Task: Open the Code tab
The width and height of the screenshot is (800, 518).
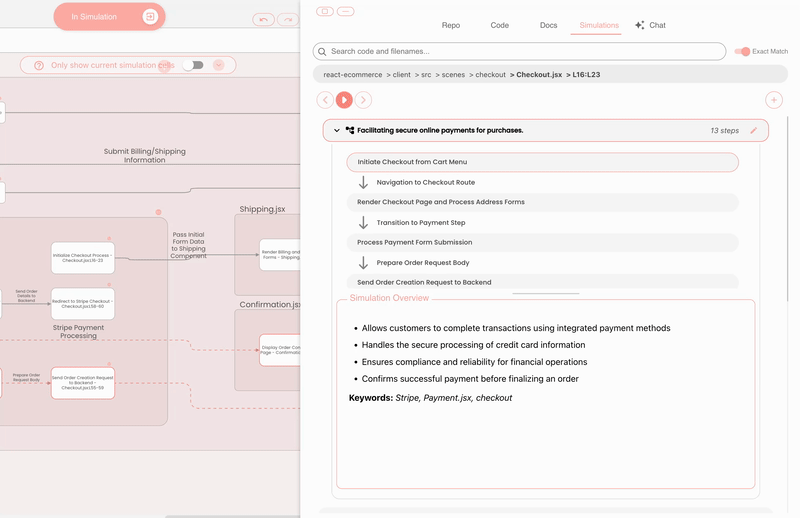Action: (x=499, y=25)
